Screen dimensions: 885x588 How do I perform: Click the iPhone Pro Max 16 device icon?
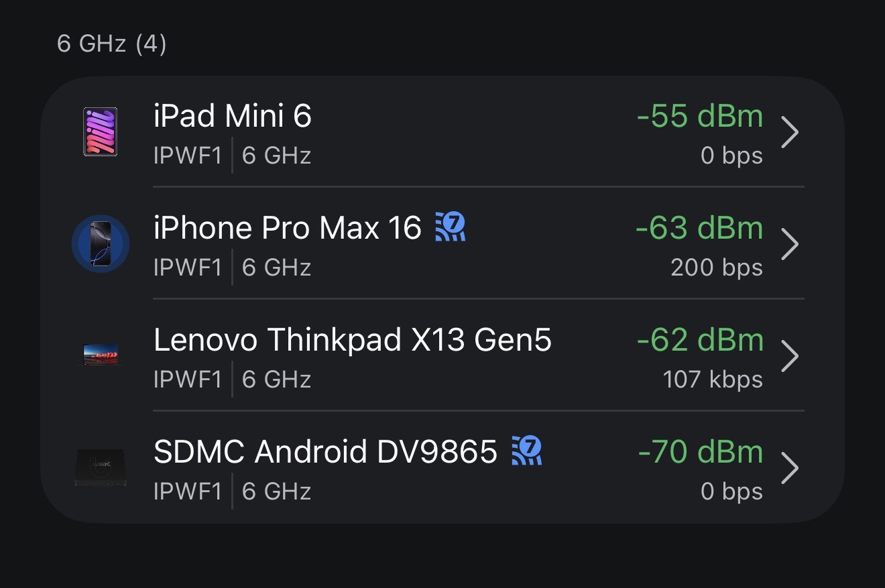tap(101, 244)
